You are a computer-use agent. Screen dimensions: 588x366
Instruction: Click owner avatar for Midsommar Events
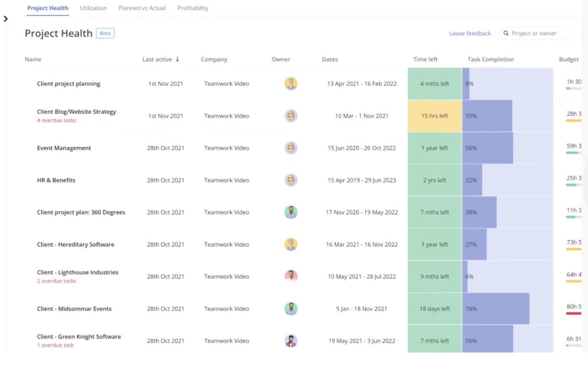pos(291,308)
